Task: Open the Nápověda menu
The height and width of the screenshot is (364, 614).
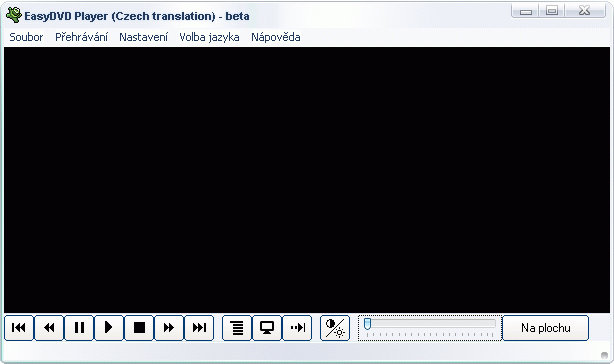Action: [x=276, y=37]
